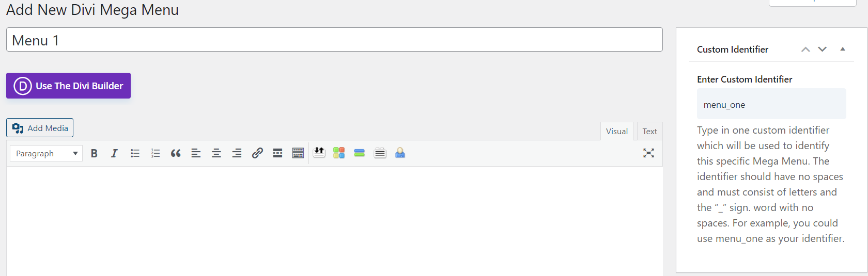Open the Paragraph format dropdown
Image resolution: width=868 pixels, height=276 pixels.
click(47, 153)
